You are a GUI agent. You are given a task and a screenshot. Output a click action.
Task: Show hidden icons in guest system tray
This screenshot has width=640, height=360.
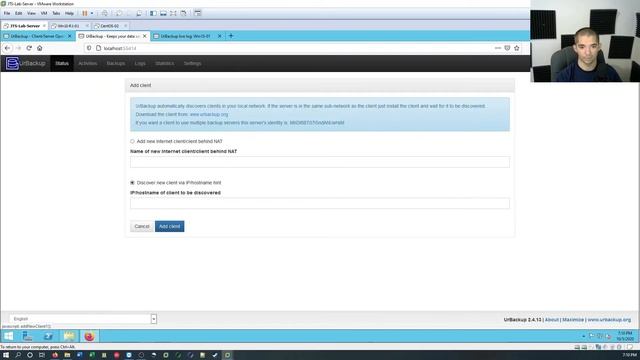tap(583, 336)
